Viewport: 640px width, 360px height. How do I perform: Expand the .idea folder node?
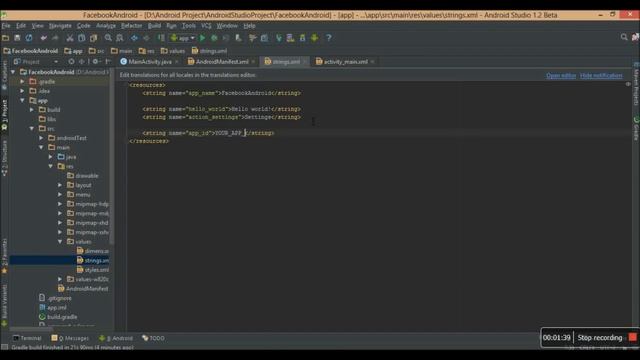coord(22,91)
